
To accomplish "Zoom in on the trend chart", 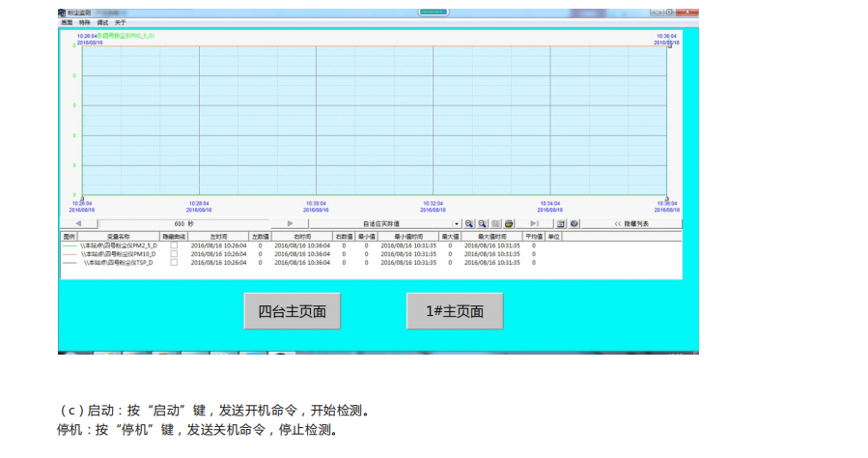I will [469, 224].
